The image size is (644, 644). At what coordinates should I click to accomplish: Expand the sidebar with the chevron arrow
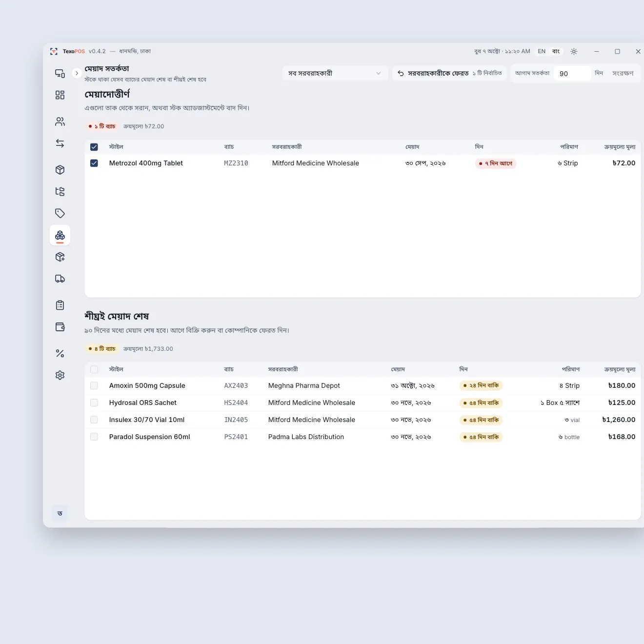(77, 73)
